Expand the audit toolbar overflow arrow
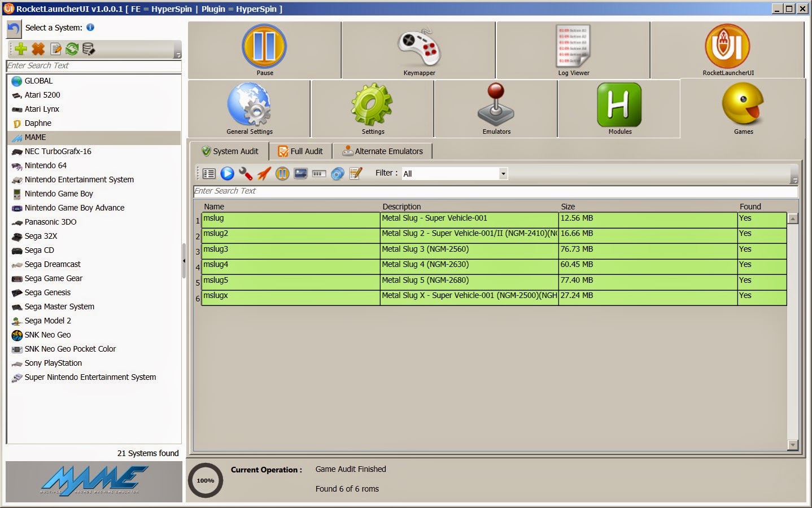The height and width of the screenshot is (508, 812). 794,181
